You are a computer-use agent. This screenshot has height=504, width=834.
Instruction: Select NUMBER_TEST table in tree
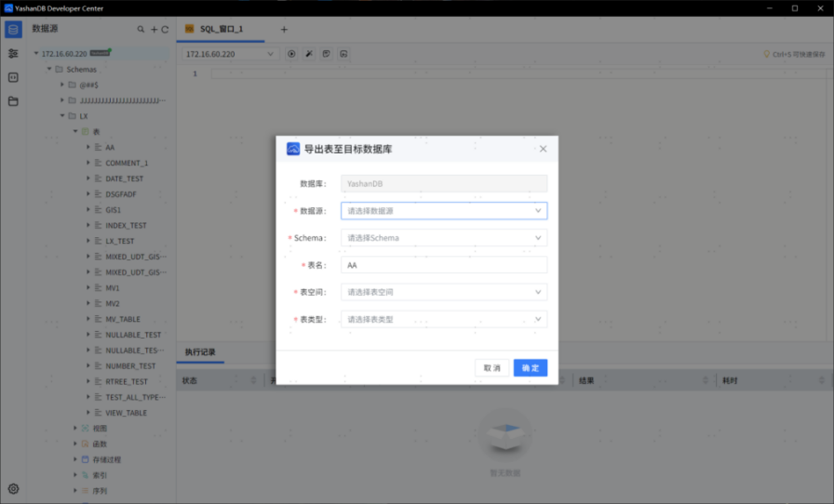(130, 365)
